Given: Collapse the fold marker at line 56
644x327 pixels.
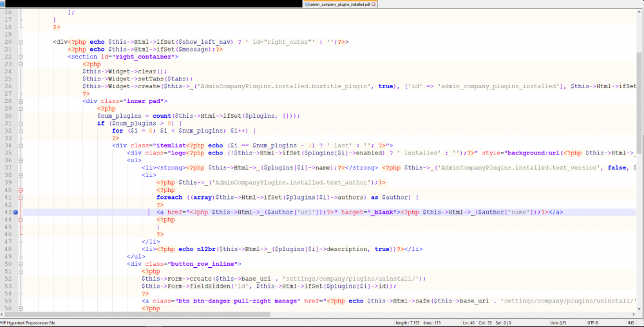Looking at the screenshot, I should coord(21,308).
